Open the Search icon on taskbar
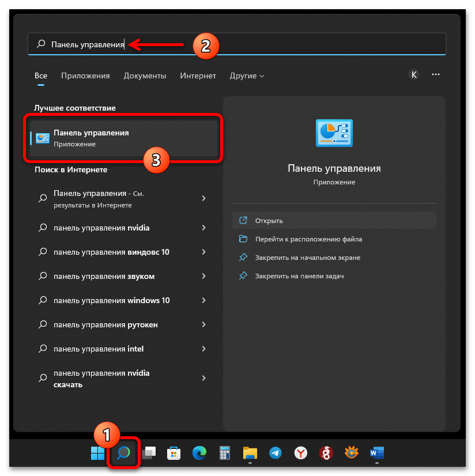475x476 pixels. pyautogui.click(x=123, y=453)
